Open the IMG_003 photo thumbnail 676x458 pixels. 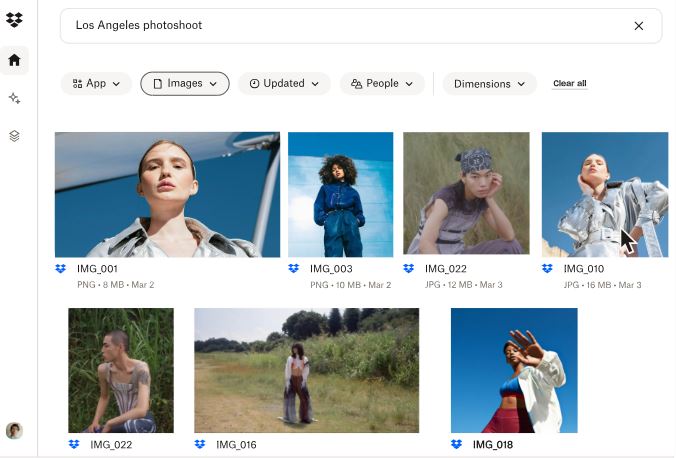[x=340, y=194]
